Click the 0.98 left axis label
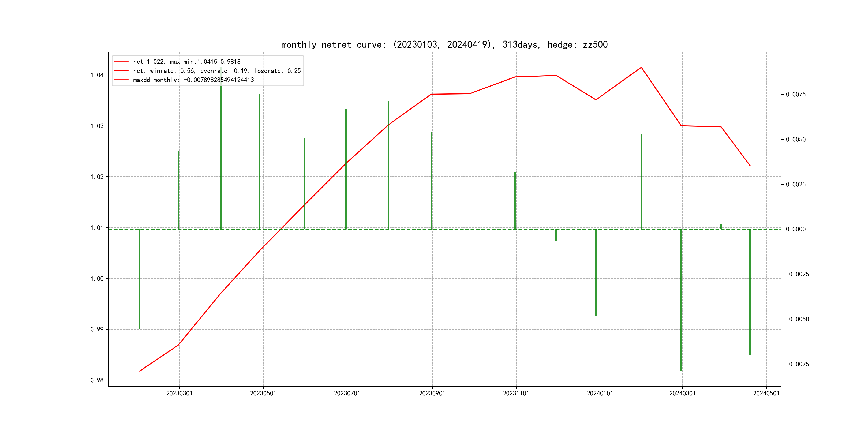868x434 pixels. tap(97, 380)
